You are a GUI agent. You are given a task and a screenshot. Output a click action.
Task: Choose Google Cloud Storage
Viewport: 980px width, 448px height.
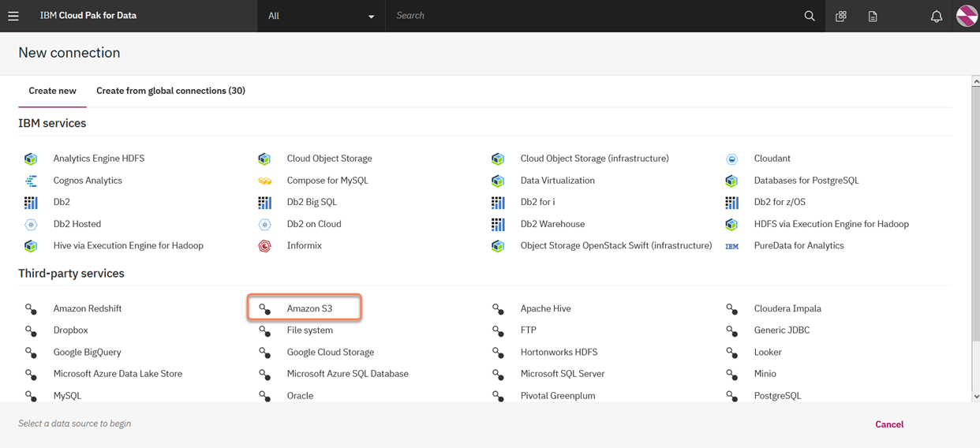330,353
